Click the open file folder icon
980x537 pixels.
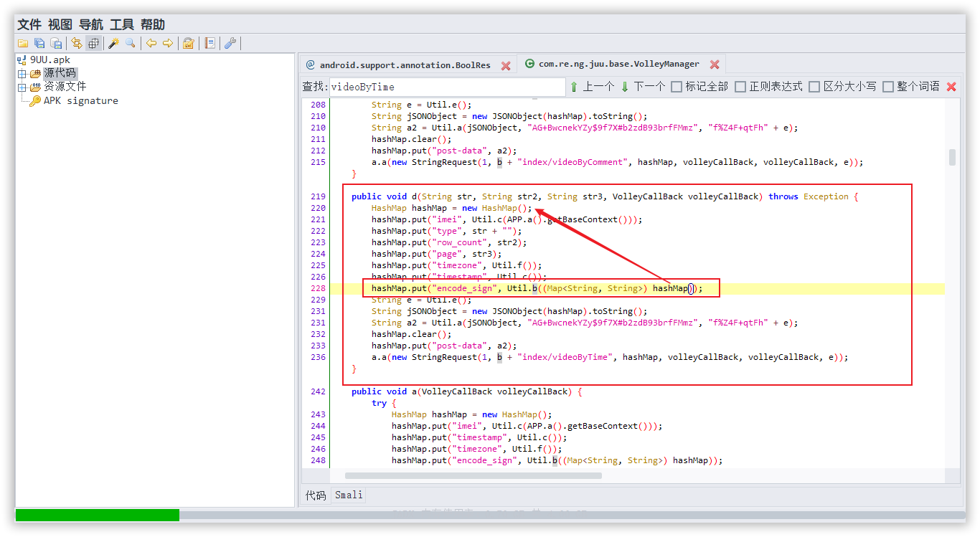pyautogui.click(x=23, y=44)
